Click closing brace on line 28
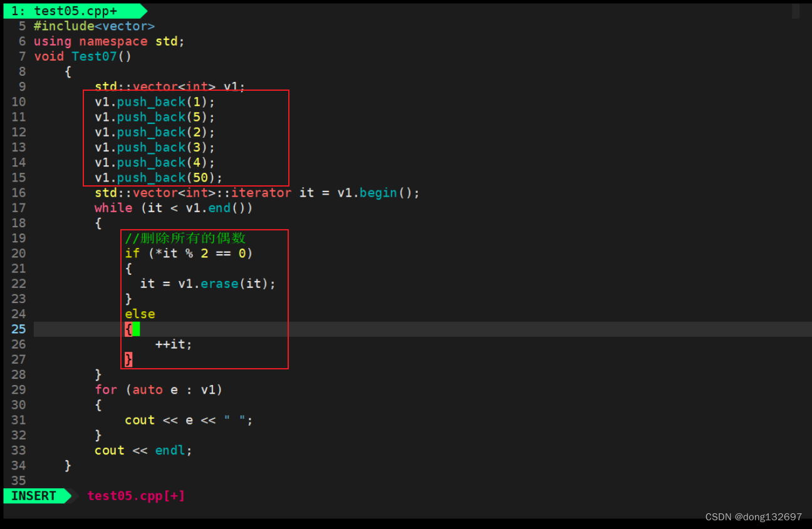This screenshot has height=529, width=812. click(98, 374)
